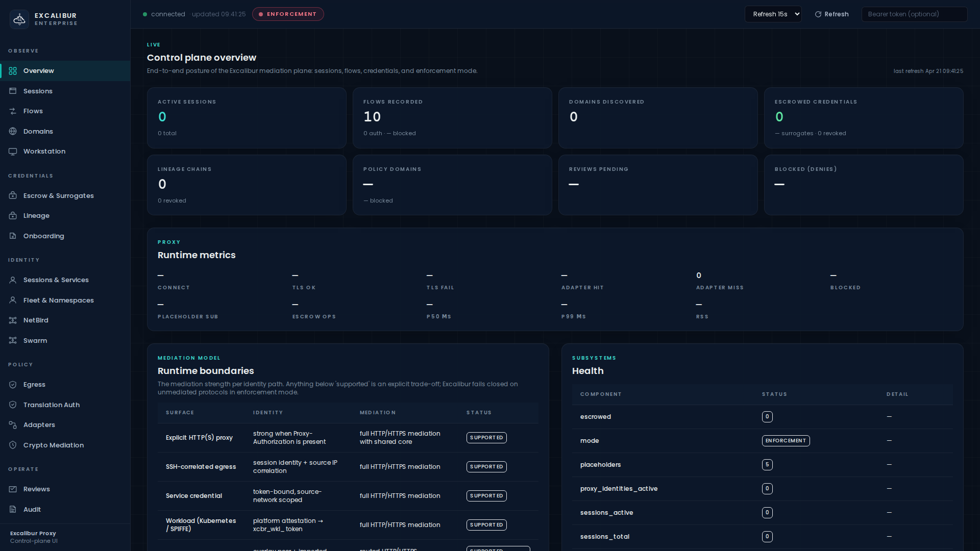
Task: Click the ENFORCEMENT status badge
Action: point(288,14)
